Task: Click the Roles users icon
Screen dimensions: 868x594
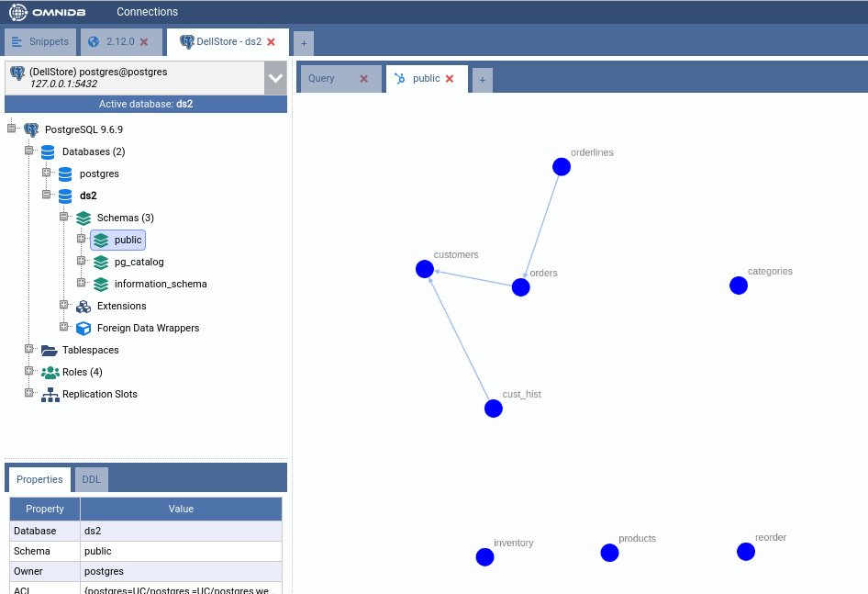Action: 50,373
